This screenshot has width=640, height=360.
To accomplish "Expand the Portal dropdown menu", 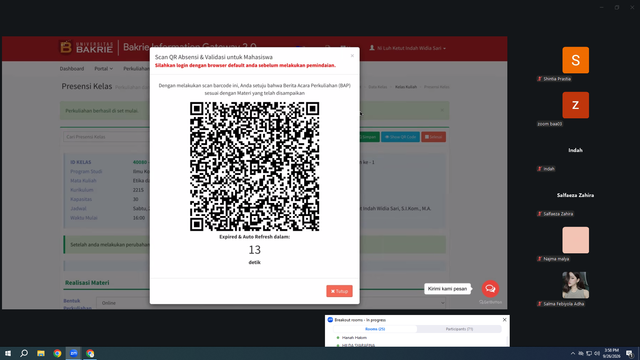I will click(x=104, y=69).
